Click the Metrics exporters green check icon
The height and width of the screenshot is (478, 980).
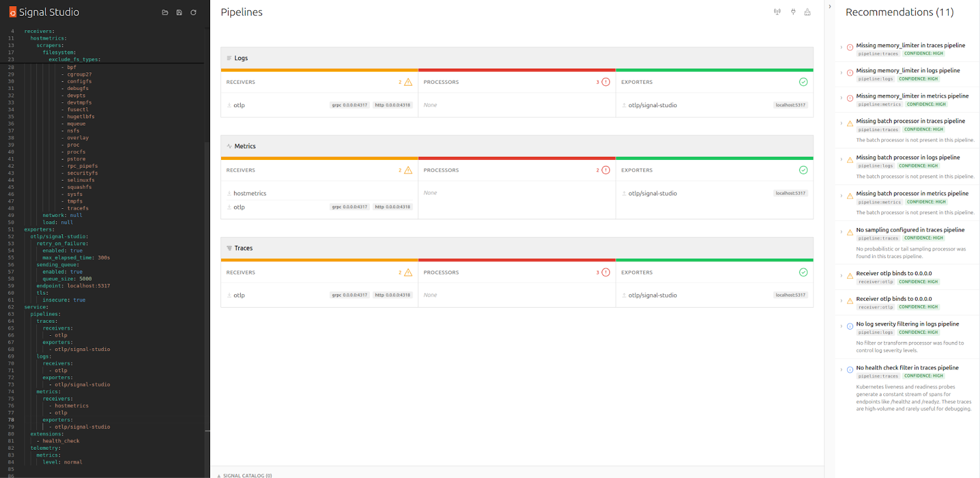[804, 170]
